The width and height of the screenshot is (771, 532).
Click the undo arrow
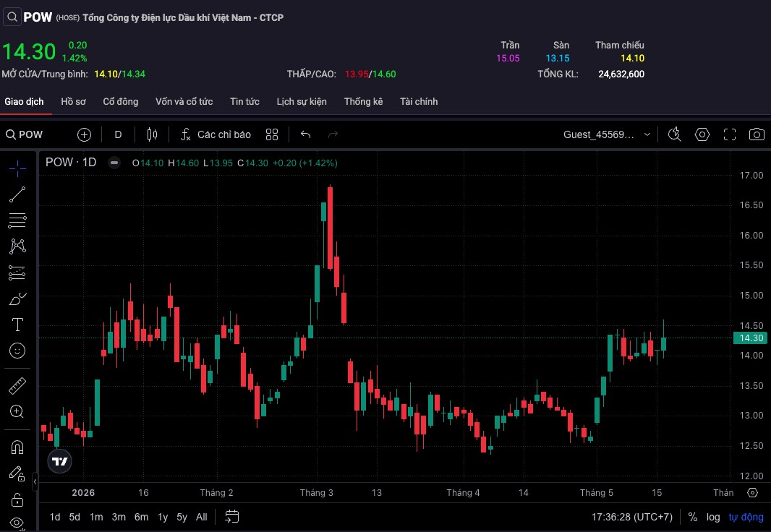click(305, 134)
